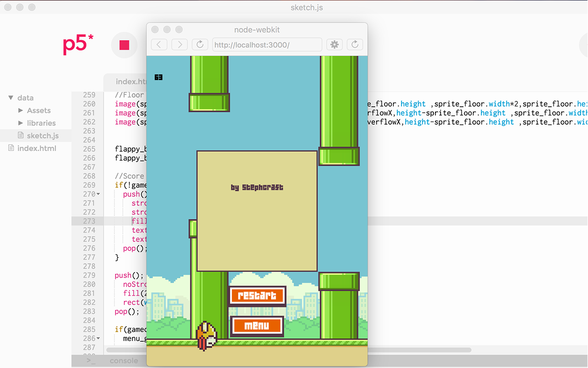This screenshot has width=588, height=368.
Task: Select the libraries folder name in the sidebar
Action: [x=41, y=123]
